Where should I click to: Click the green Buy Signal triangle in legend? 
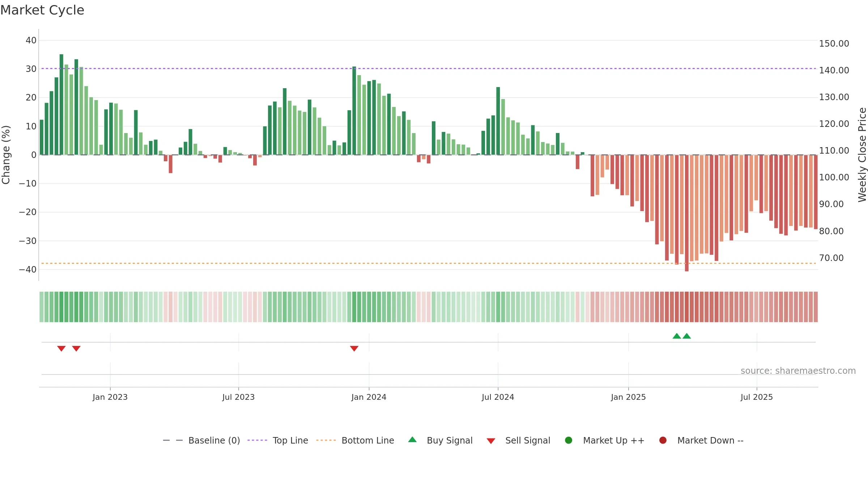point(412,440)
